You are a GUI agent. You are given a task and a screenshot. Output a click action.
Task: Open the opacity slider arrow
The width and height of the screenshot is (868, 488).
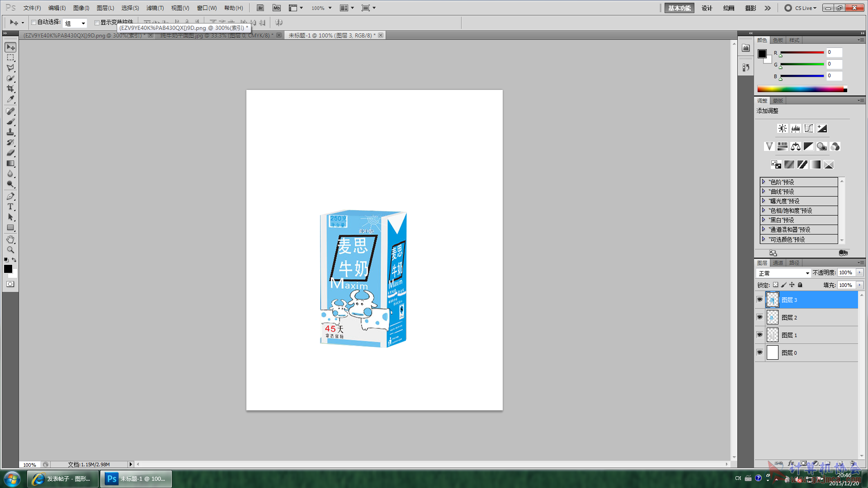[859, 272]
